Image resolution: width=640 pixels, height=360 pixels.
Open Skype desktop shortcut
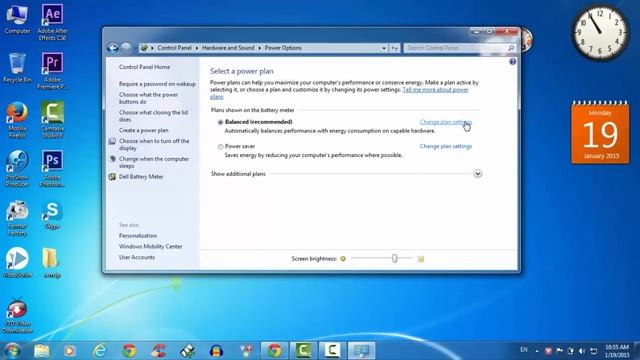click(x=52, y=215)
